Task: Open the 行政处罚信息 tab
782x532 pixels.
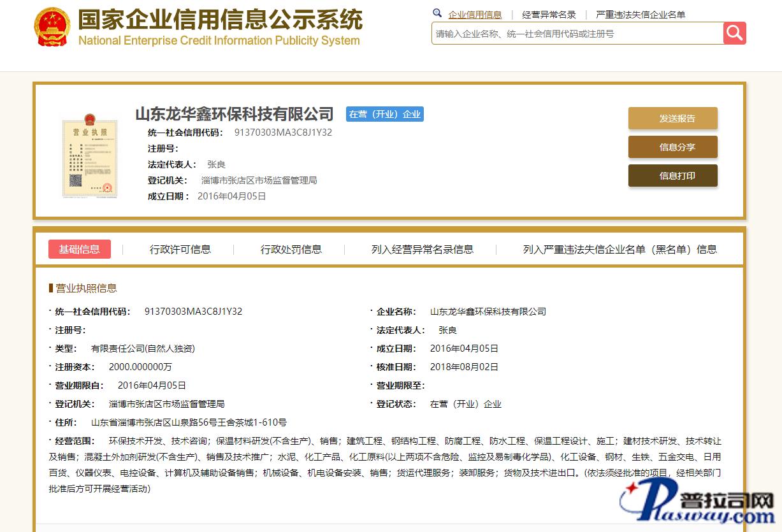Action: (291, 249)
